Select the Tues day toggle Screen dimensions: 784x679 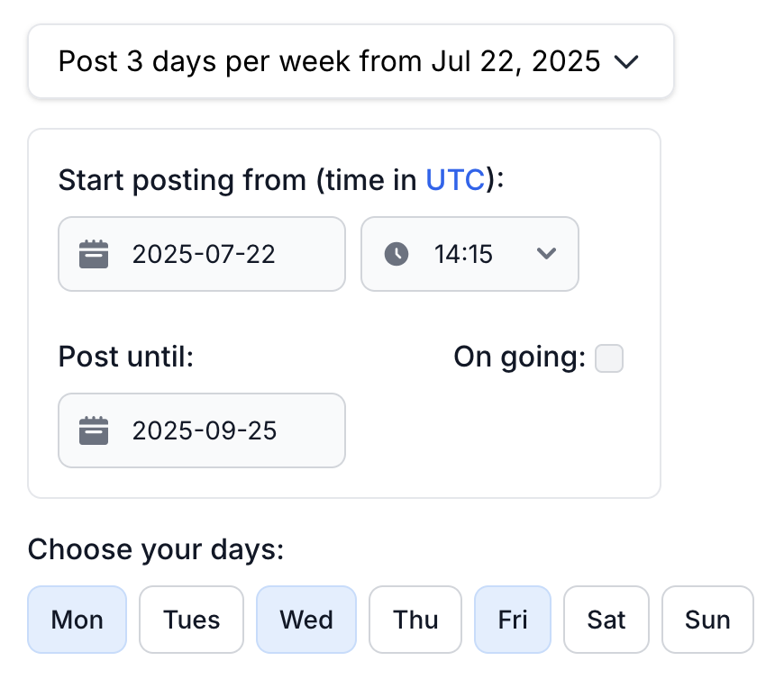point(191,620)
